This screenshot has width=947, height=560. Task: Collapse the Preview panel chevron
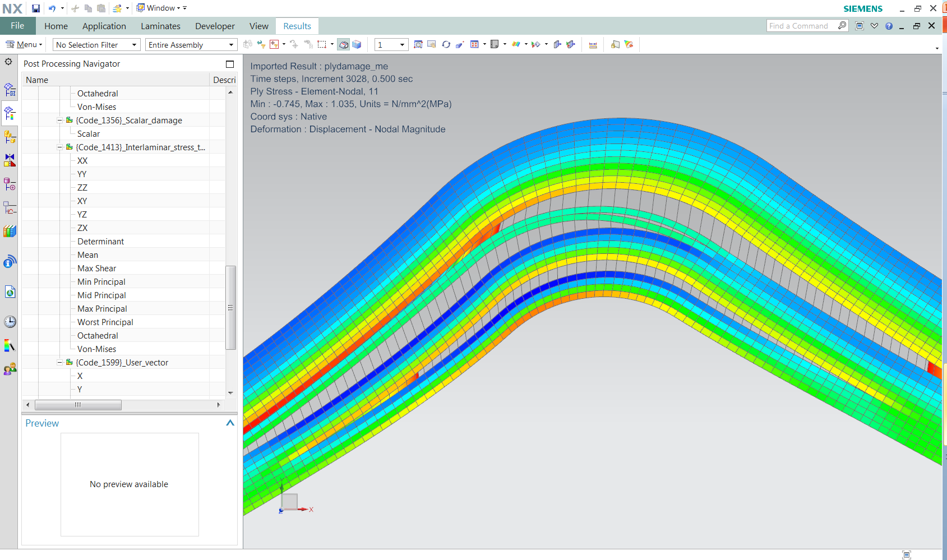click(x=230, y=423)
